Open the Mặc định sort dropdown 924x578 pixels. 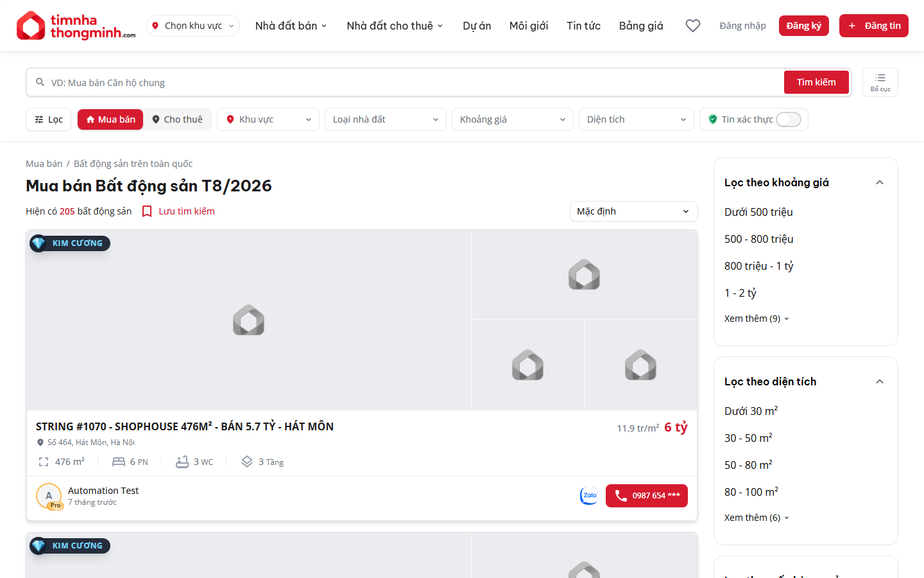(634, 211)
